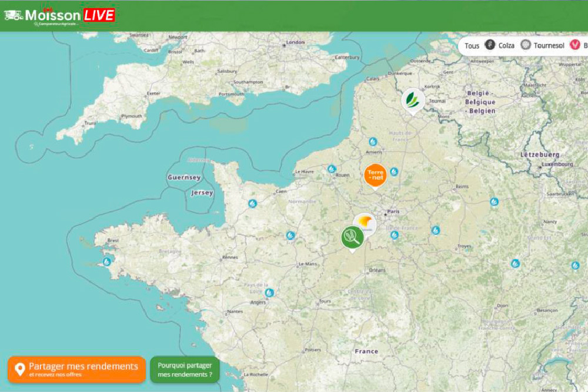Click the Guernsey island label

pyautogui.click(x=183, y=177)
